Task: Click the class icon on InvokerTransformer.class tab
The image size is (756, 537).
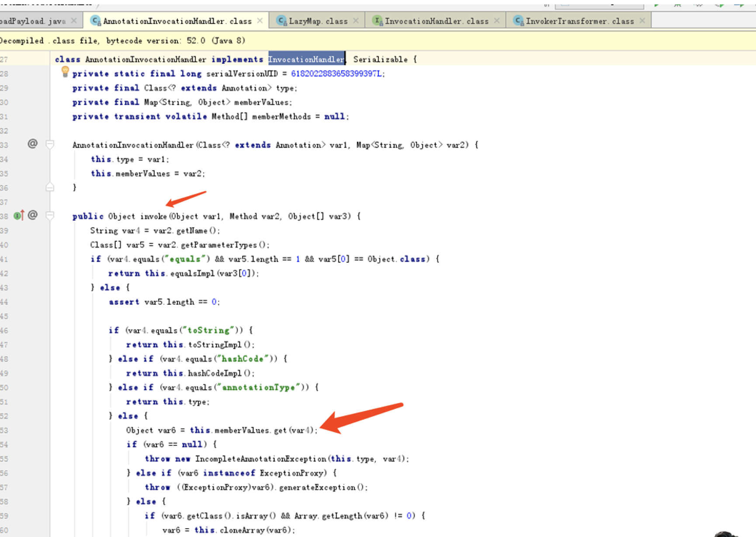Action: tap(518, 21)
